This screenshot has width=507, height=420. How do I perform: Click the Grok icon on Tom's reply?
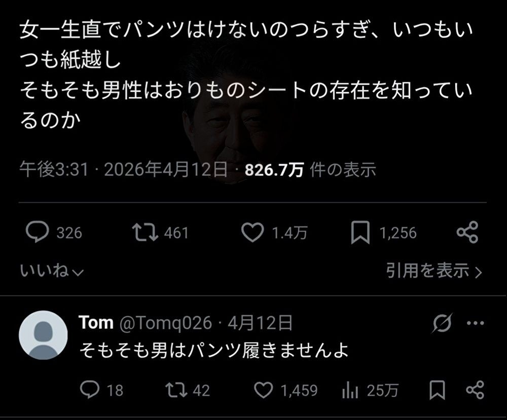442,323
